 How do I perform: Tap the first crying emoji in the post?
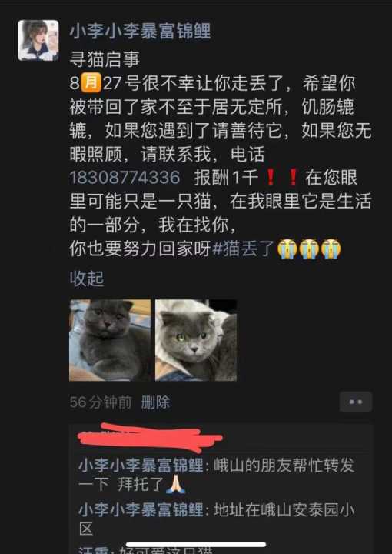point(287,249)
